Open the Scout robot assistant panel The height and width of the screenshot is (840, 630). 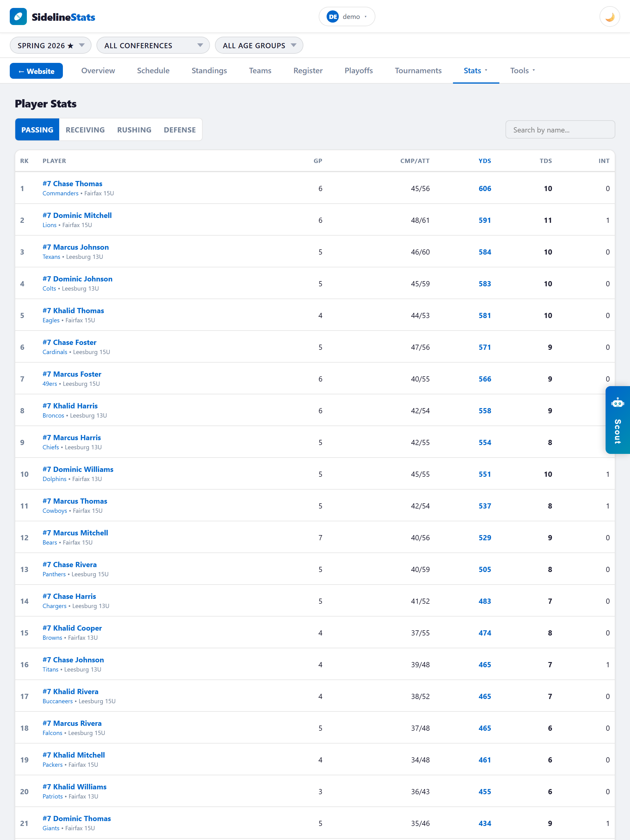(x=617, y=420)
